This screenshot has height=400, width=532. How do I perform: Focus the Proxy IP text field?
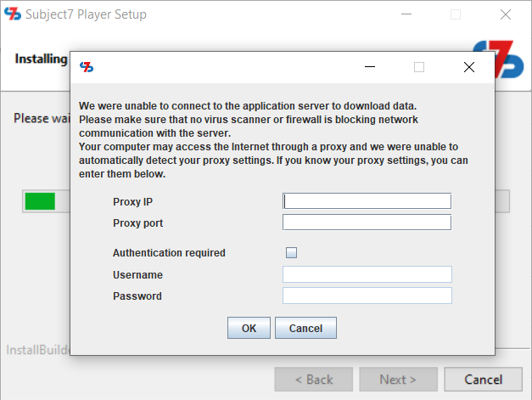click(x=367, y=201)
